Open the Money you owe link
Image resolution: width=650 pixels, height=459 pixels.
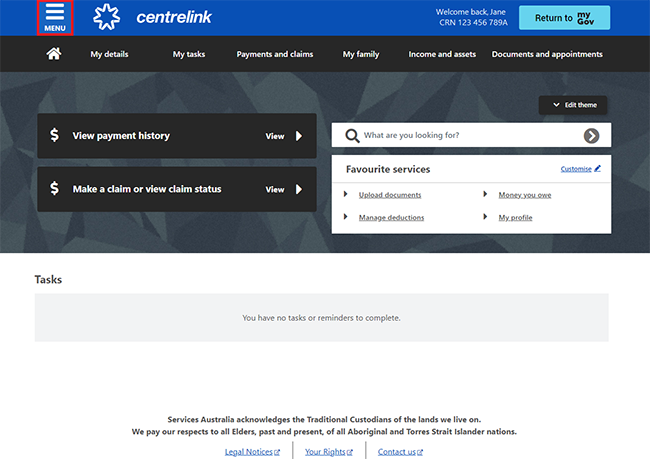[x=525, y=195]
